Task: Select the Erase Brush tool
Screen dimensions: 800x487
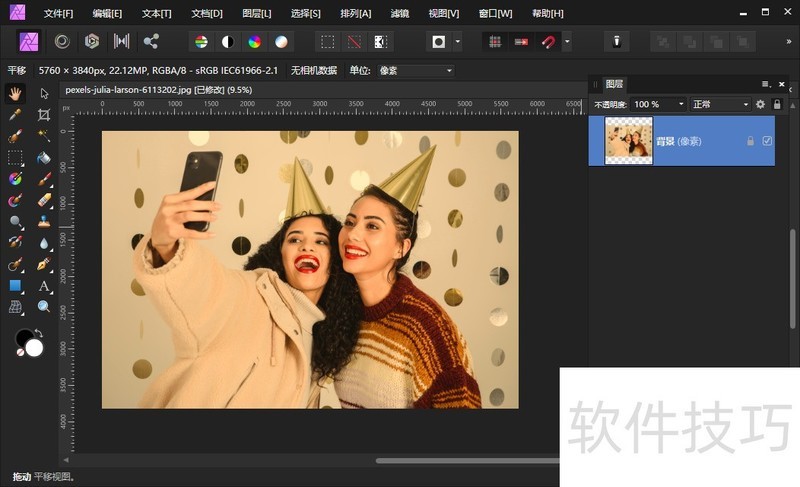Action: pyautogui.click(x=44, y=200)
